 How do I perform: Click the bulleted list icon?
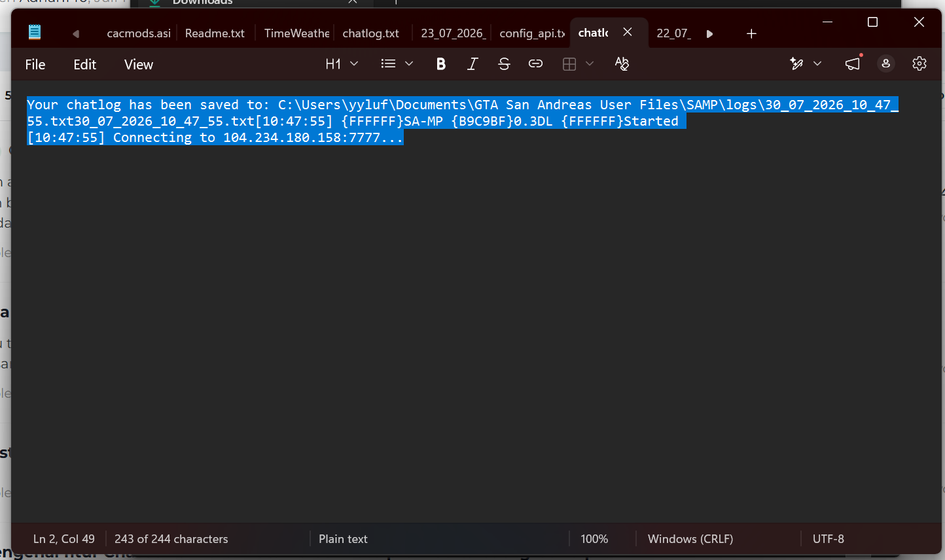coord(388,63)
